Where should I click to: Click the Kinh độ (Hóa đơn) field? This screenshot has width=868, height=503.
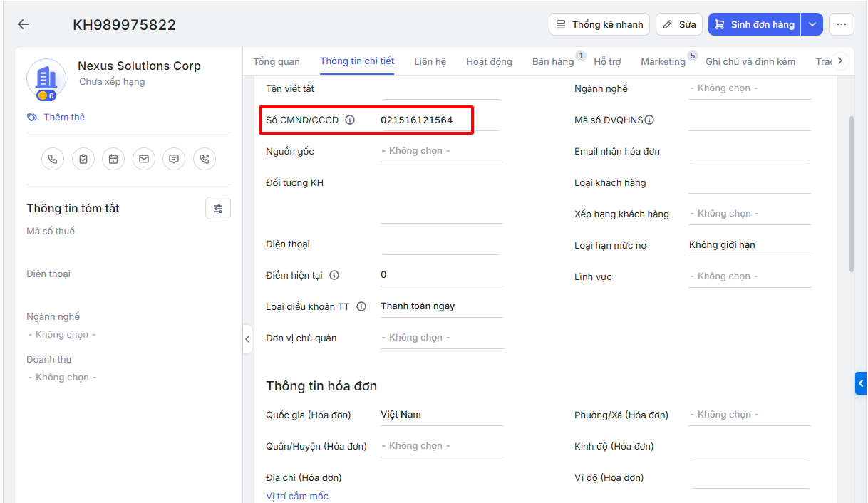click(750, 447)
